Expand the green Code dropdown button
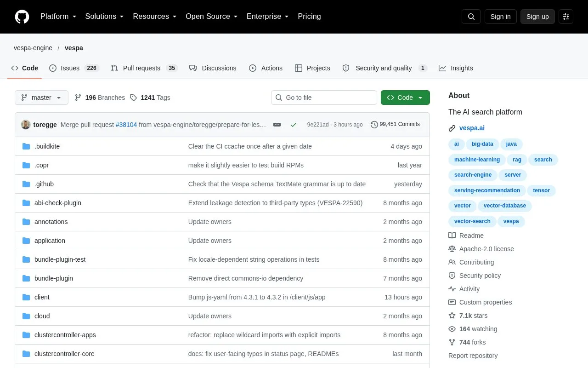 tap(405, 98)
